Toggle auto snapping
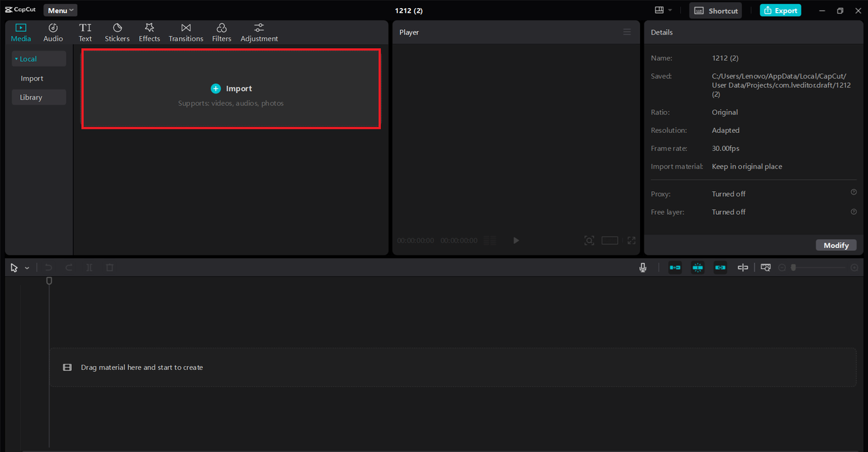Screen dimensions: 868x452 point(698,268)
